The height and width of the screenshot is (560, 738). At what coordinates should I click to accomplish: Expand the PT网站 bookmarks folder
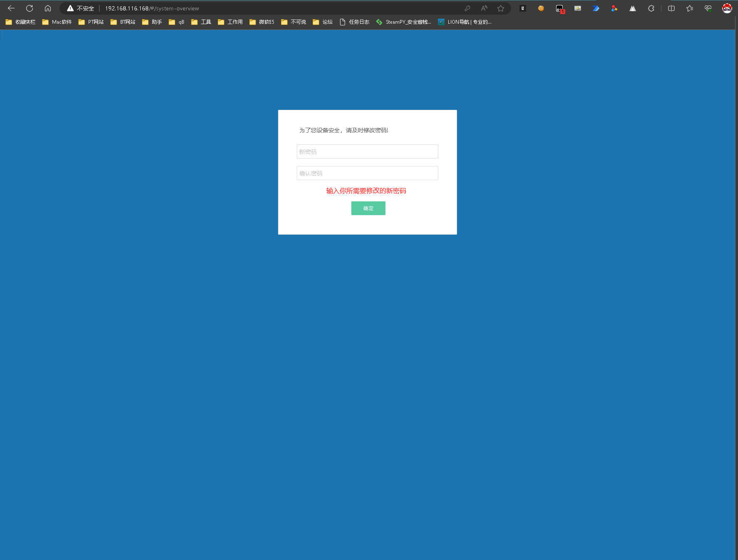point(91,22)
